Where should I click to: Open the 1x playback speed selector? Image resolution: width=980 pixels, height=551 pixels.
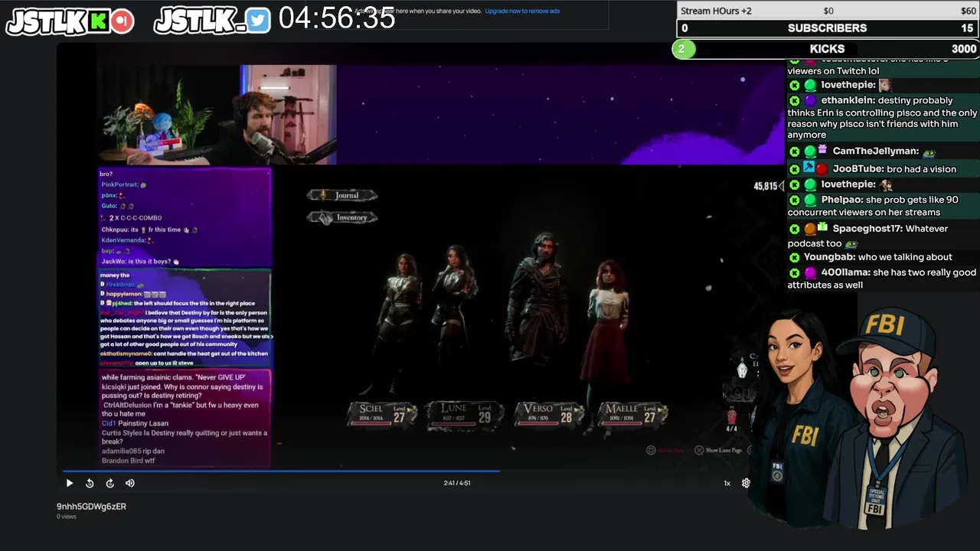pyautogui.click(x=727, y=483)
